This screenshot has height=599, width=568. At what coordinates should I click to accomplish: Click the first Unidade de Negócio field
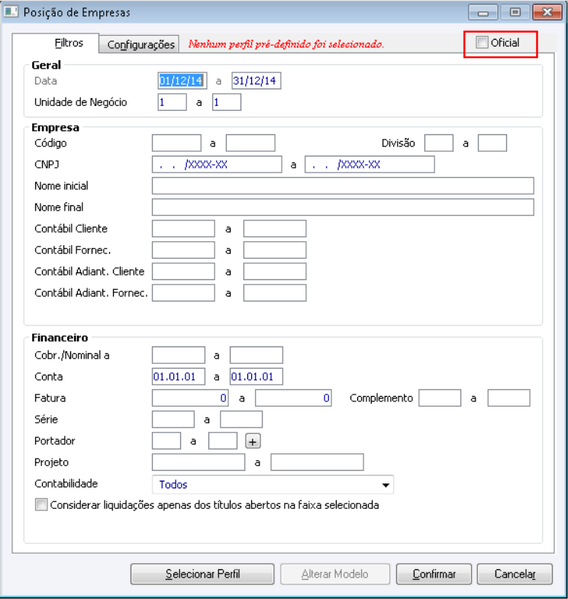click(172, 102)
